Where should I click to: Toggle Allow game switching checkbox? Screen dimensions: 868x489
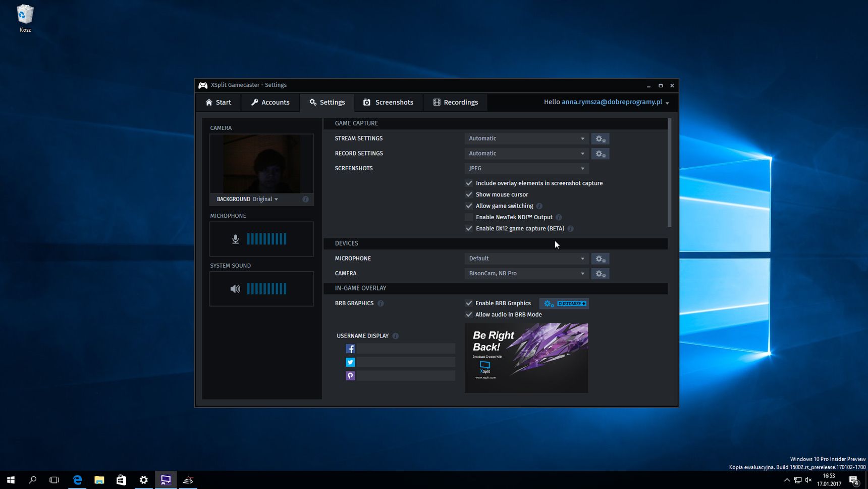pyautogui.click(x=469, y=206)
